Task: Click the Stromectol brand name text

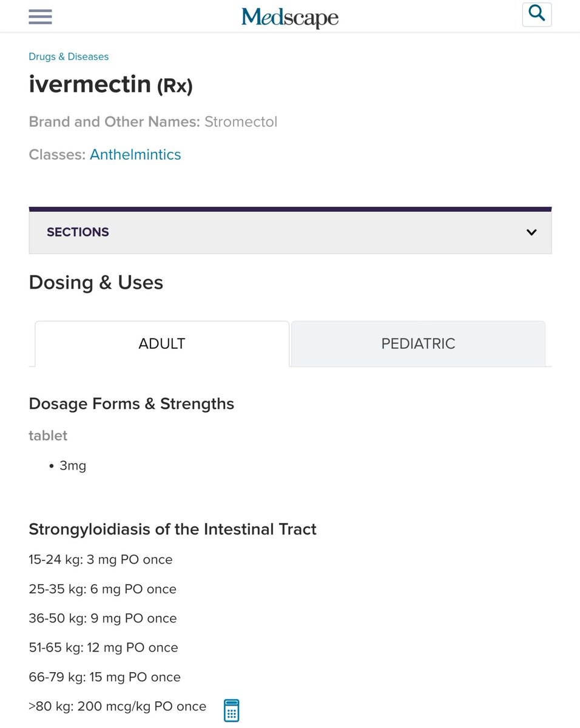Action: pos(241,122)
